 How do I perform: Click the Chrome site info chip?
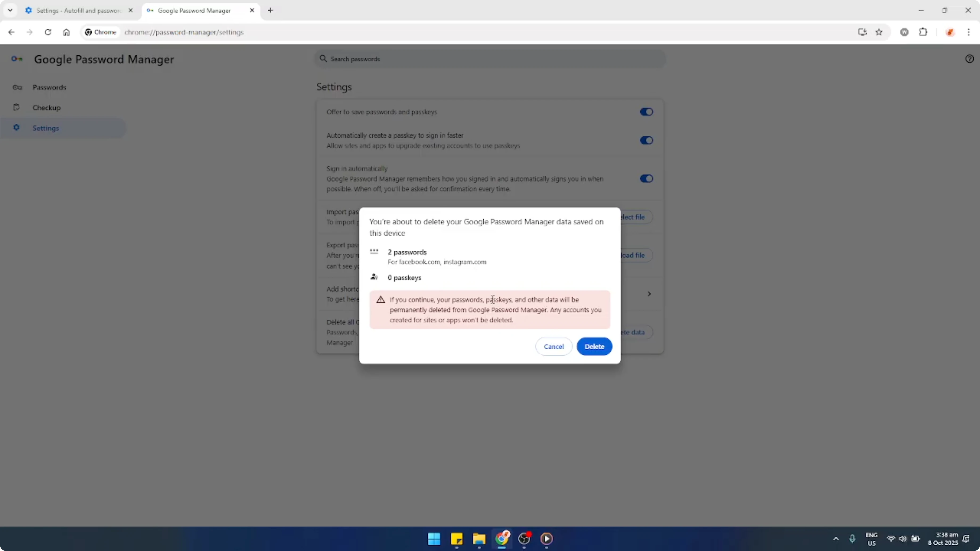coord(100,32)
